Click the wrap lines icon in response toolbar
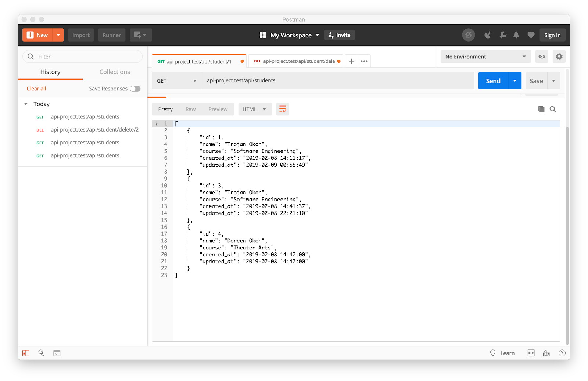 click(x=283, y=109)
